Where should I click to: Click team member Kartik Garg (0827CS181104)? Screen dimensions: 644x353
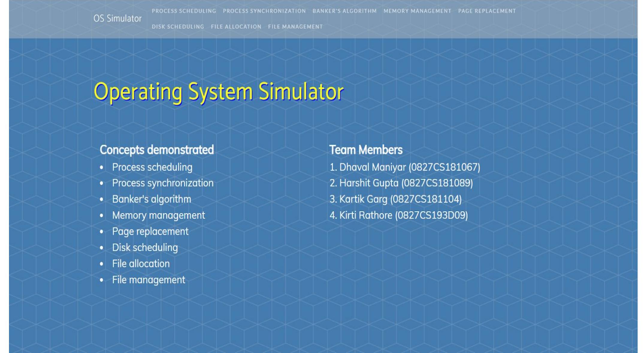coord(395,199)
